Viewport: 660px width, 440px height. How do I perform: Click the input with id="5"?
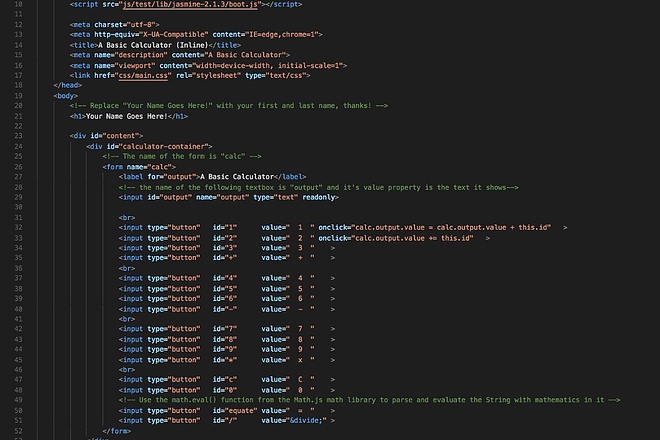(226, 289)
